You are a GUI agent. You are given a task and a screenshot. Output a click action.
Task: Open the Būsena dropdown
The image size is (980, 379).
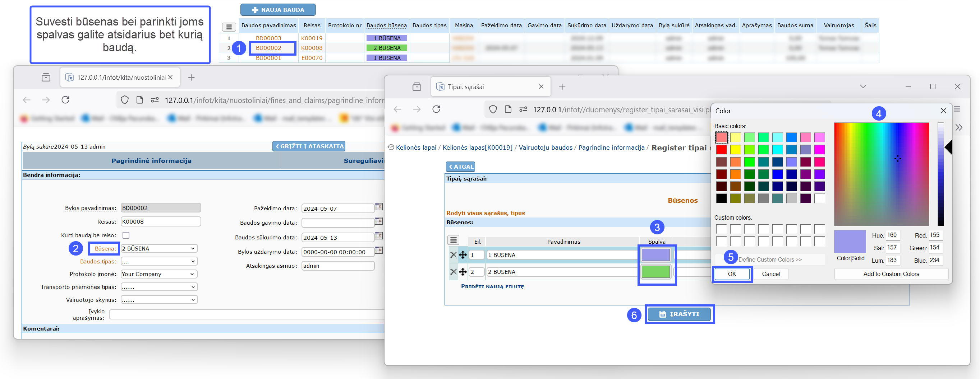pyautogui.click(x=159, y=248)
